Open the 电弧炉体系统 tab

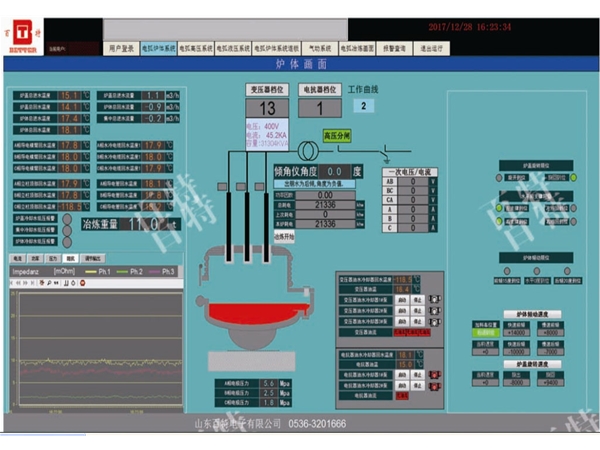[x=158, y=47]
